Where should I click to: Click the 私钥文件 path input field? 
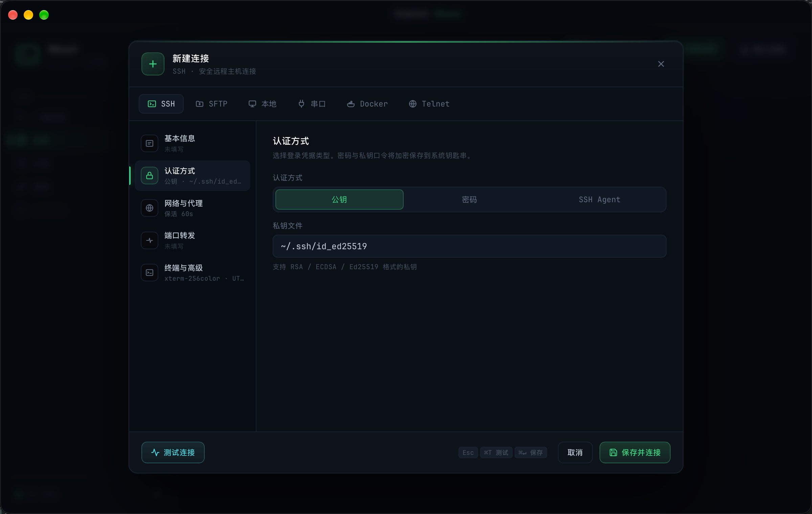pos(470,246)
